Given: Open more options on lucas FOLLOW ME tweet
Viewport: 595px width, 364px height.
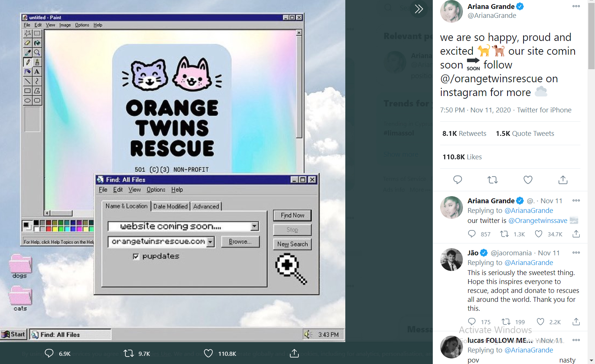Looking at the screenshot, I should [x=576, y=340].
